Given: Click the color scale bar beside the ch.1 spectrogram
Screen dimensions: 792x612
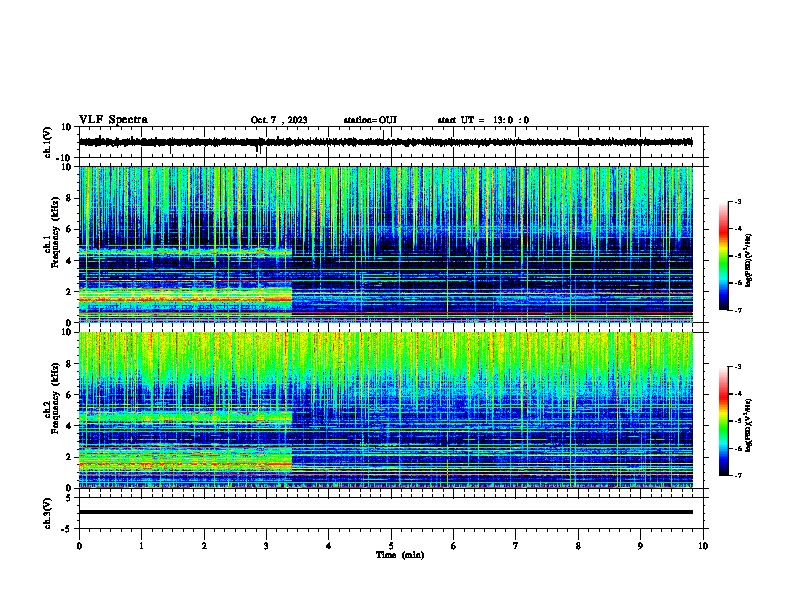Looking at the screenshot, I should [723, 256].
